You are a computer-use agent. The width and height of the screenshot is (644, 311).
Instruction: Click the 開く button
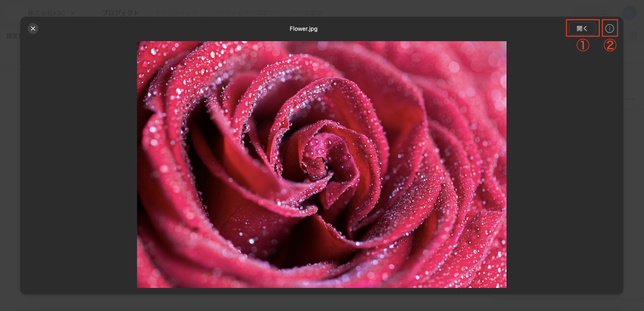pyautogui.click(x=582, y=29)
